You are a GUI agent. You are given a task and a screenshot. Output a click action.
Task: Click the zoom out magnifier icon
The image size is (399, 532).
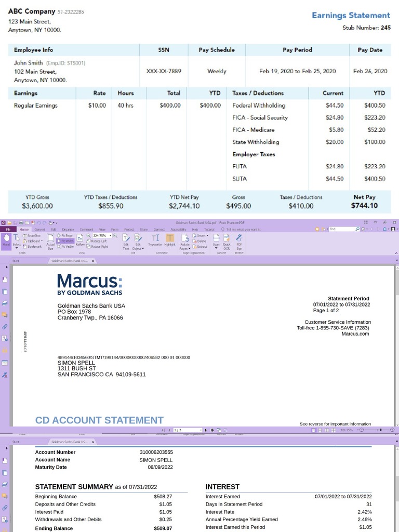click(x=88, y=235)
